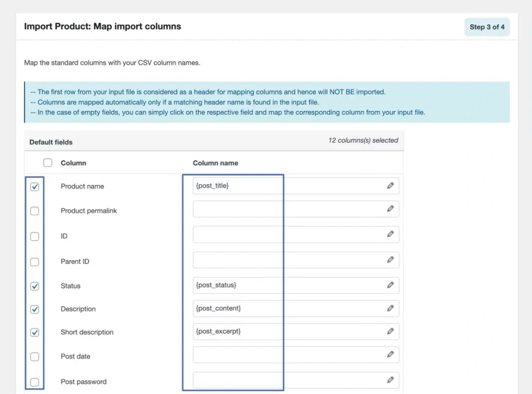Image resolution: width=532 pixels, height=394 pixels.
Task: Collapse the Default fields section header
Action: click(x=51, y=142)
